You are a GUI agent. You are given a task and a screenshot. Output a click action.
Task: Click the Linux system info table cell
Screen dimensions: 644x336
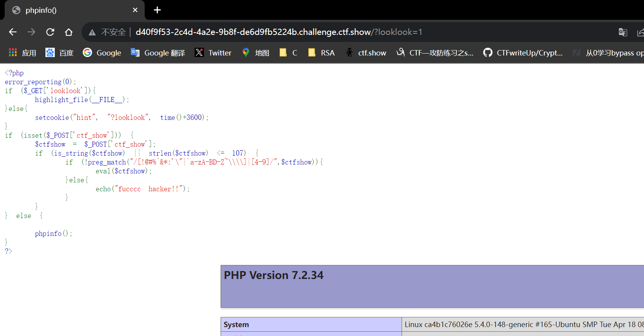click(523, 324)
